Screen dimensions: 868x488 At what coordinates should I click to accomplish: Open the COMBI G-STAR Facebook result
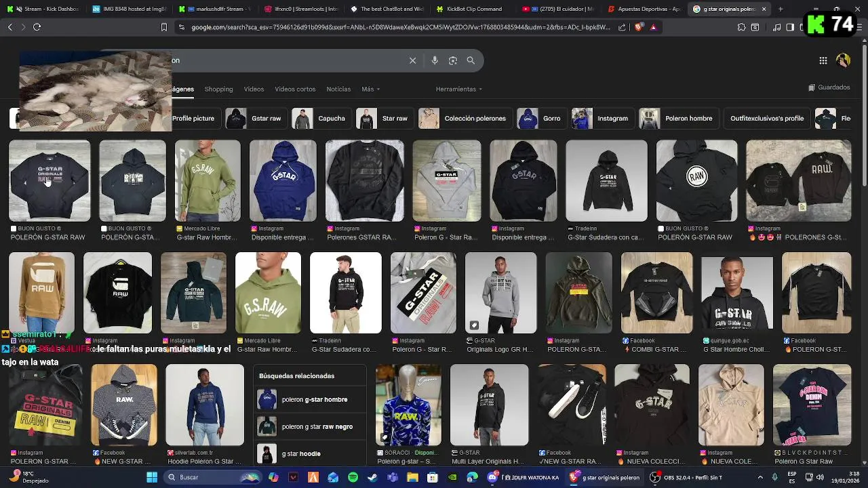pyautogui.click(x=656, y=293)
